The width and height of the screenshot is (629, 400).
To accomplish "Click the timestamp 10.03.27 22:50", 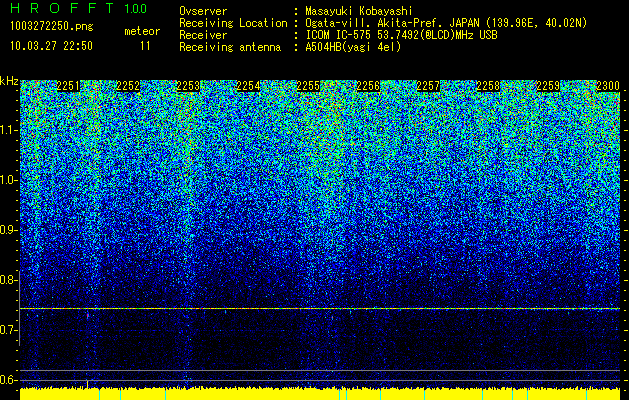I will (x=51, y=46).
